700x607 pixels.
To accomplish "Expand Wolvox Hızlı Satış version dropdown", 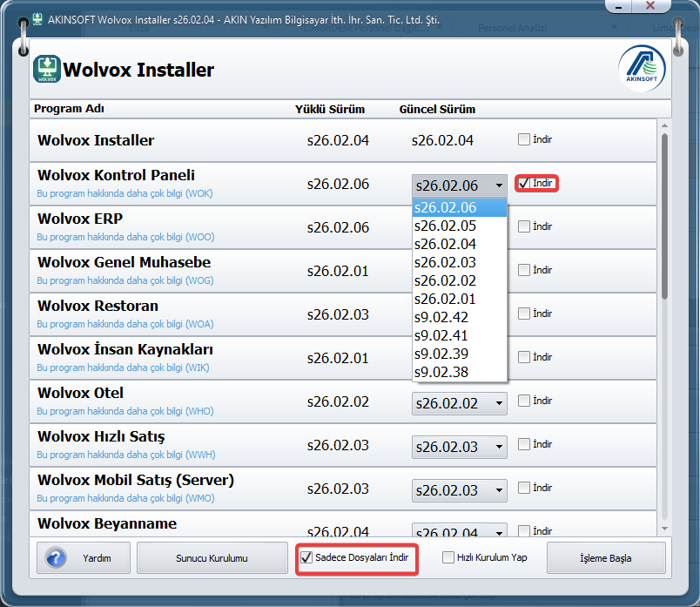I will pos(498,447).
